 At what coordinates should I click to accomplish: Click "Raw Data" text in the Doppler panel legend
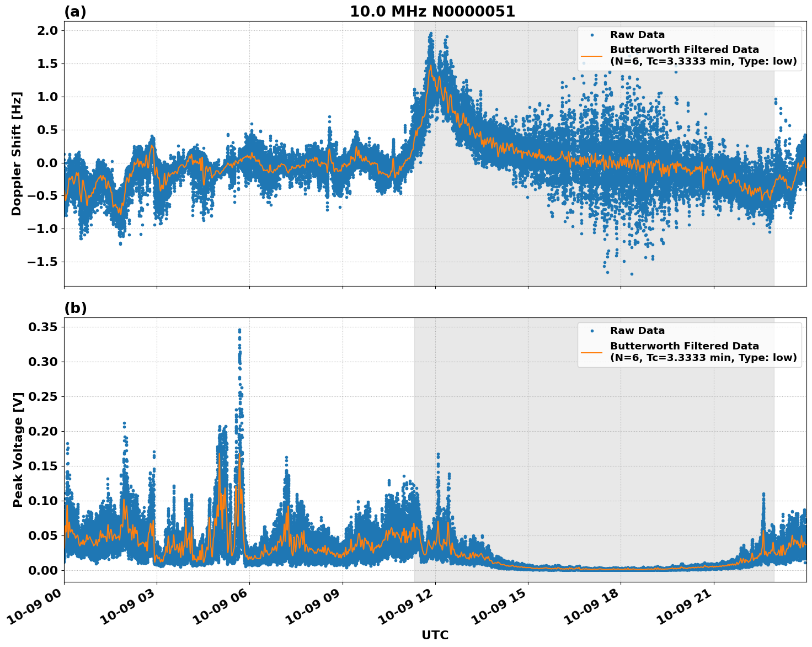[x=637, y=35]
